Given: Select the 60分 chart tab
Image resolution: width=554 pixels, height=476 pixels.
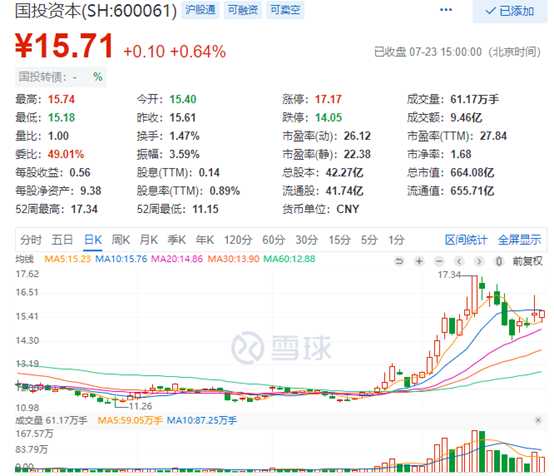Looking at the screenshot, I should click(273, 240).
